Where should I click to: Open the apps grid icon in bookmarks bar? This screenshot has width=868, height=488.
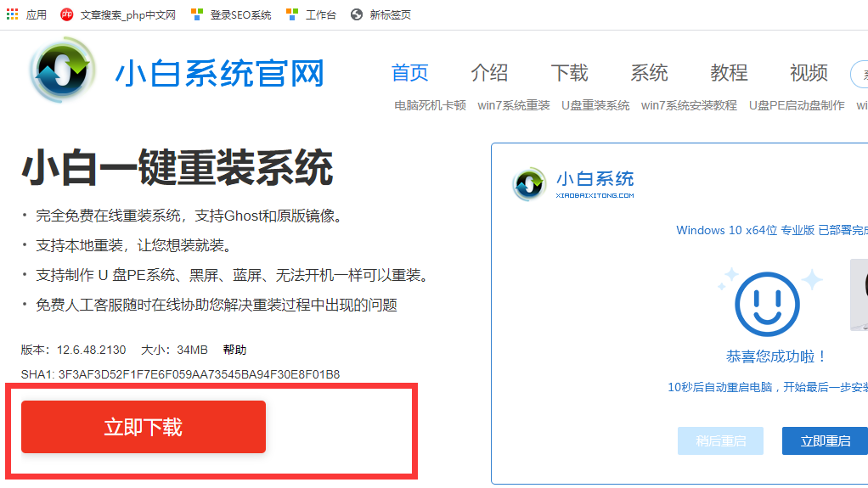12,14
